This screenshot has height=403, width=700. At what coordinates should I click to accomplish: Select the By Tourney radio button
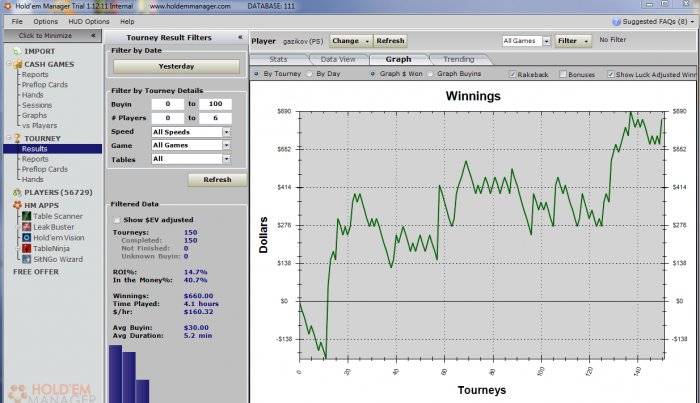(x=256, y=74)
